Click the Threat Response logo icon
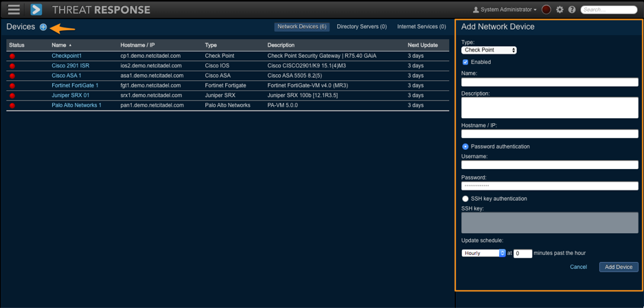Viewport: 644px width, 308px height. coord(36,10)
